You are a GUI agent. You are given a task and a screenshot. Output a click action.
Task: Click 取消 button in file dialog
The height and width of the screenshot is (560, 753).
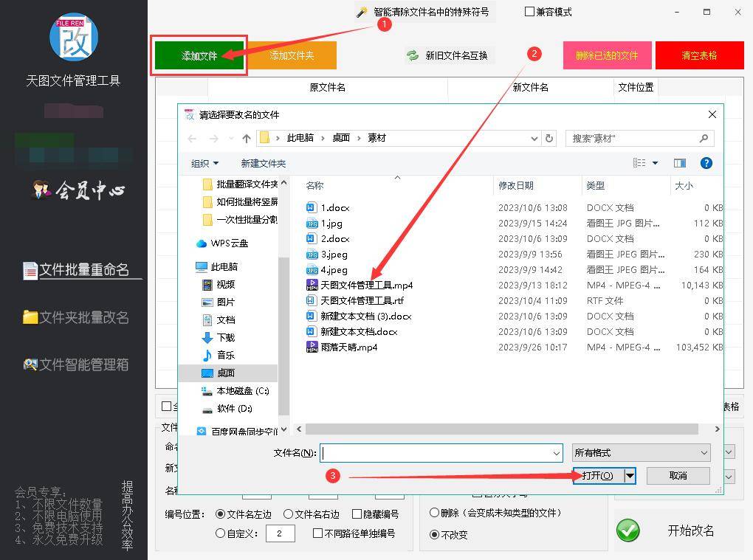(x=678, y=476)
